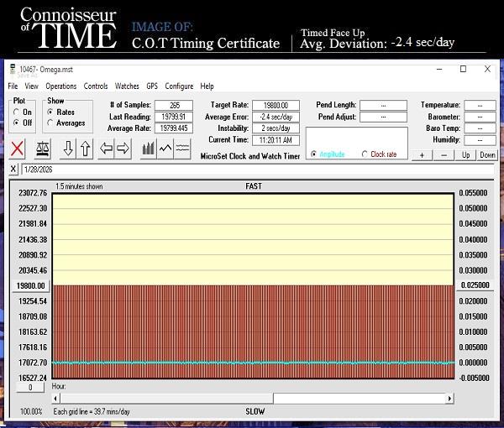The height and width of the screenshot is (428, 504).
Task: Open the Operations menu
Action: click(60, 86)
